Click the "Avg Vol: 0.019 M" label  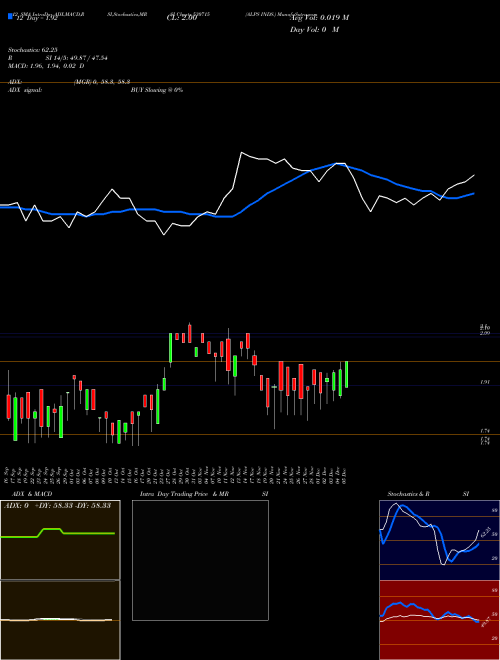(x=319, y=18)
